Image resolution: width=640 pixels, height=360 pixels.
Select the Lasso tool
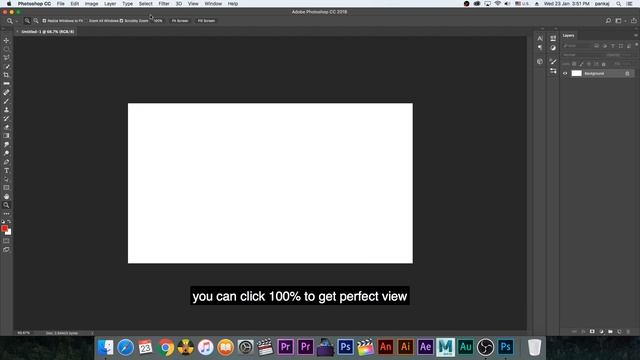6,58
